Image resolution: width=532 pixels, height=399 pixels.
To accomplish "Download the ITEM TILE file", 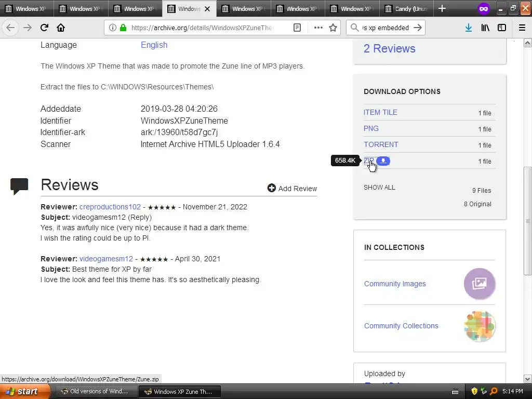I will [380, 112].
